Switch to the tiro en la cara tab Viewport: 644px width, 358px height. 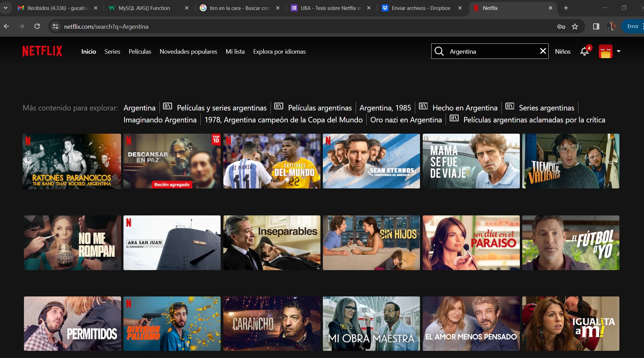click(x=240, y=8)
